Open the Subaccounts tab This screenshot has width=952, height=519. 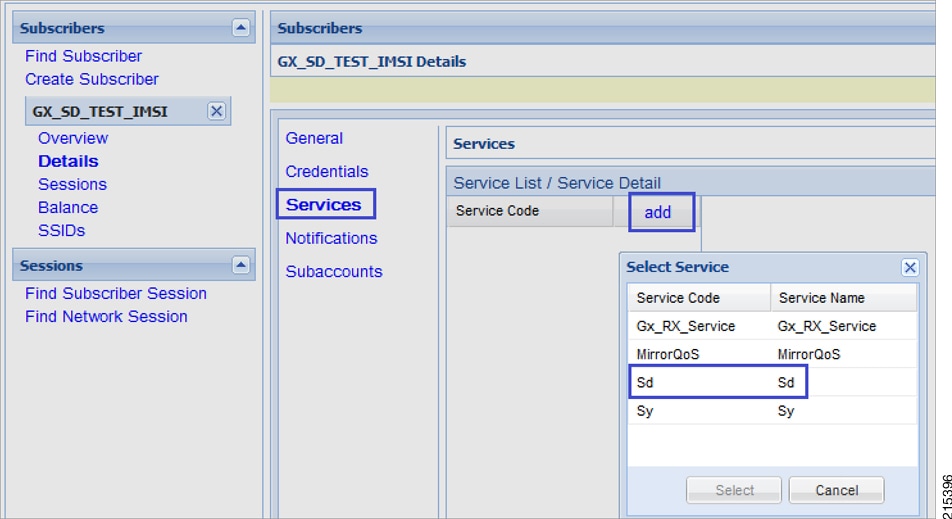(334, 271)
